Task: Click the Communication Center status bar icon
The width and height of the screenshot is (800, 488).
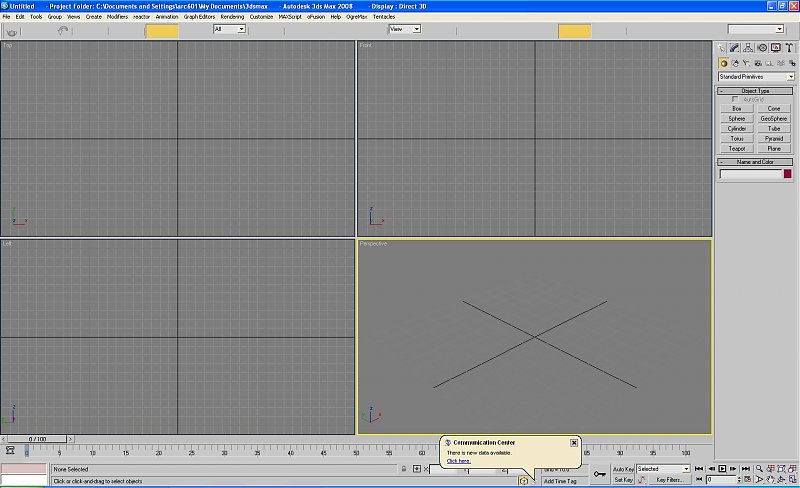Action: (523, 481)
